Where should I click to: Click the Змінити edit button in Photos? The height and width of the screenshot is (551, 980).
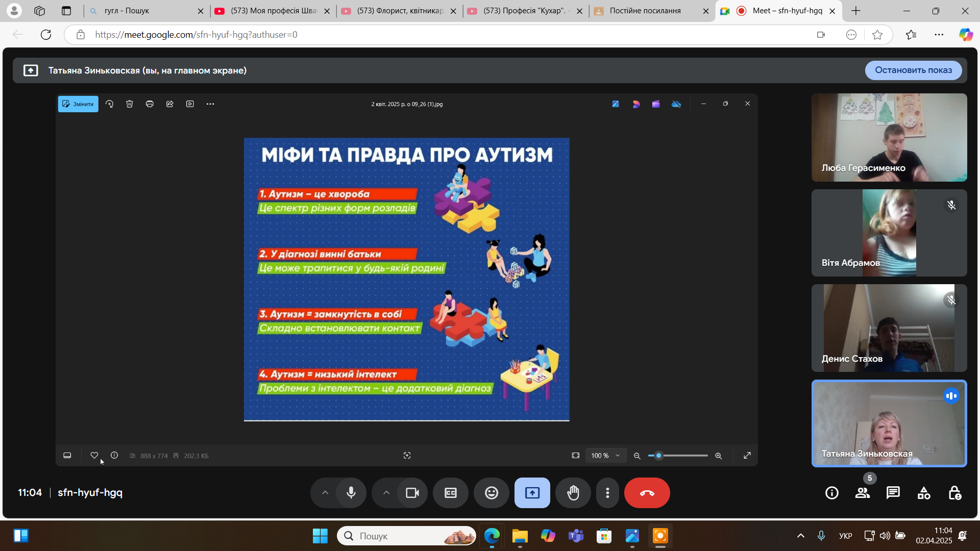point(78,104)
